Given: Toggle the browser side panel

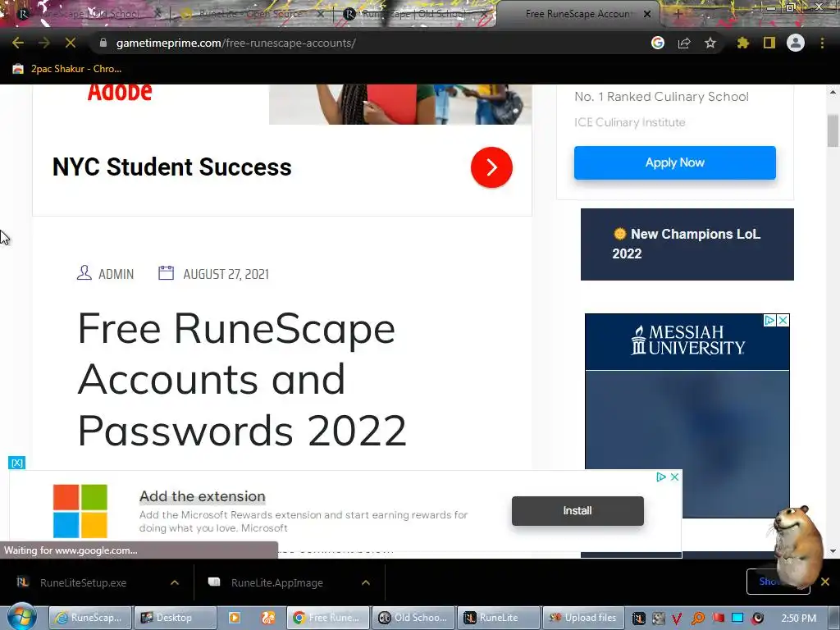Looking at the screenshot, I should [x=769, y=43].
